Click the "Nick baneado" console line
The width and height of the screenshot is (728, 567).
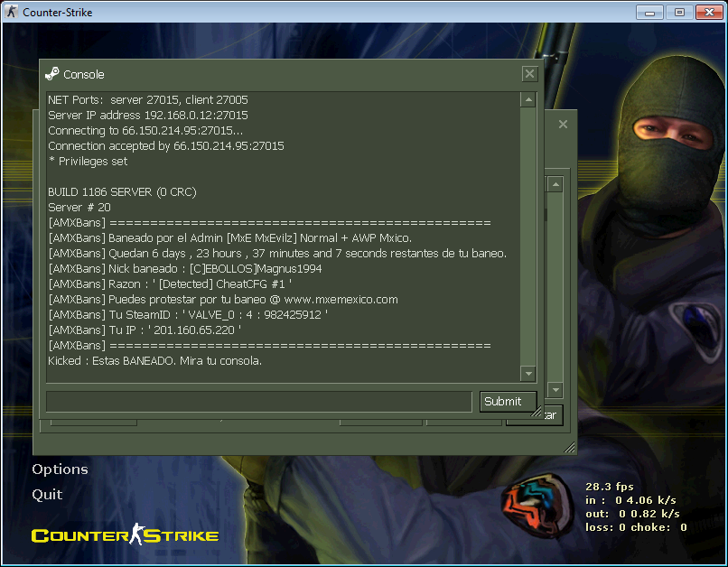click(x=185, y=269)
